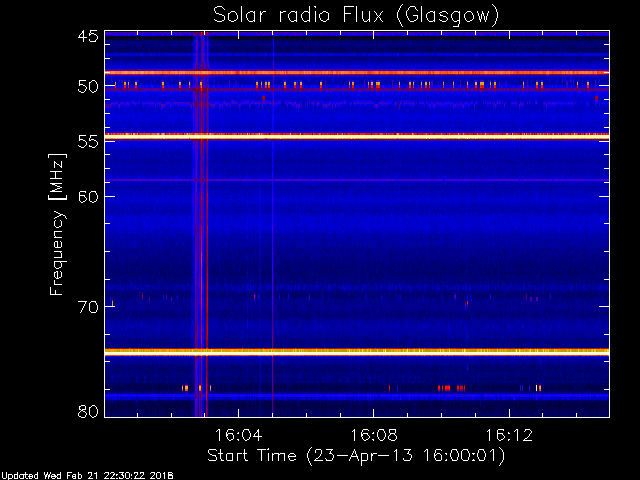
Task: Select the Frequency [MHz] axis label
Action: tap(57, 224)
